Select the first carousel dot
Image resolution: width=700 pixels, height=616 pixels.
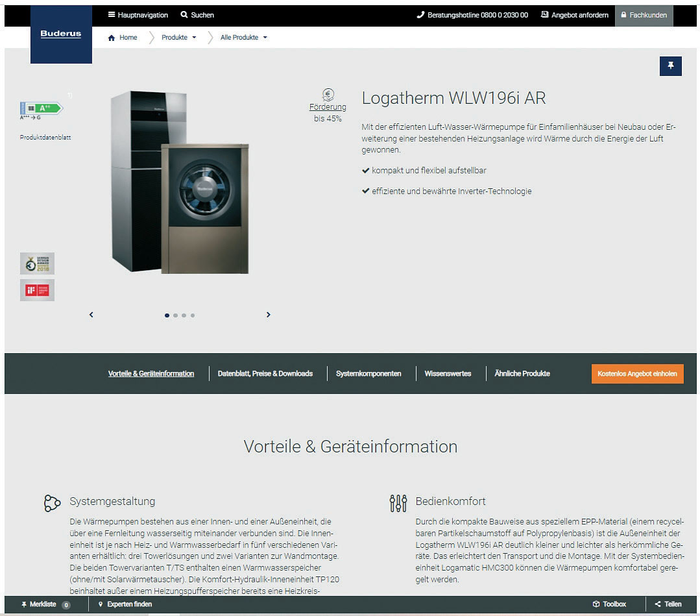point(167,315)
